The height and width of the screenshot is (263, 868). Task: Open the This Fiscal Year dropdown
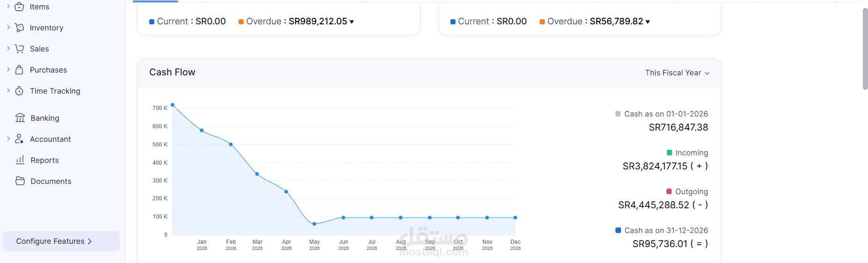coord(677,73)
